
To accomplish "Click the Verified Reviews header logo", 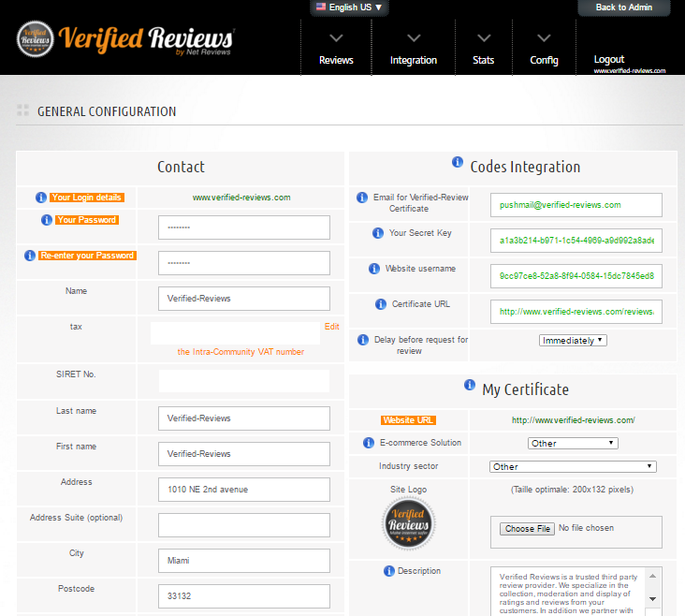I will pos(125,39).
